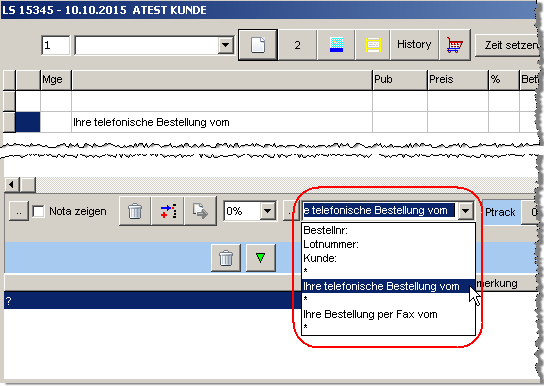
Task: Click the Zeit setzen button
Action: (x=508, y=45)
